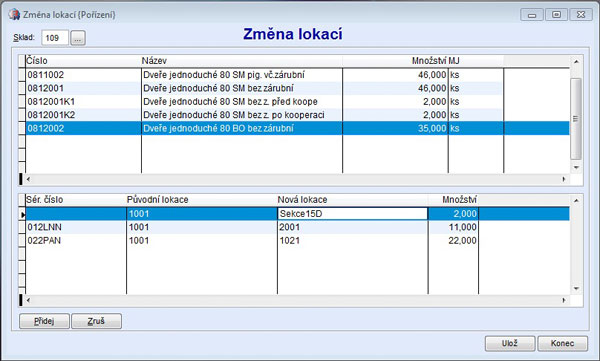Maximize the Změna lokací window
Image resolution: width=600 pixels, height=361 pixels.
coord(556,15)
